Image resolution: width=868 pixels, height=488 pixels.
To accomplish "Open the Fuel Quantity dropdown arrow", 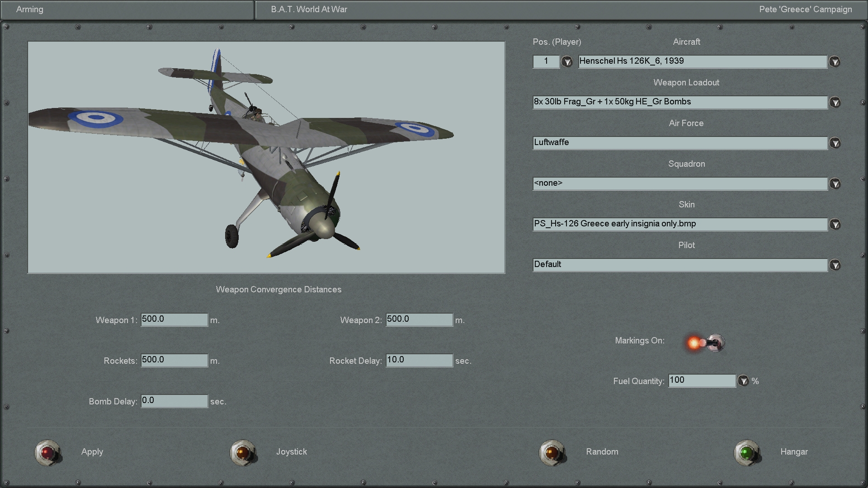I will [743, 381].
